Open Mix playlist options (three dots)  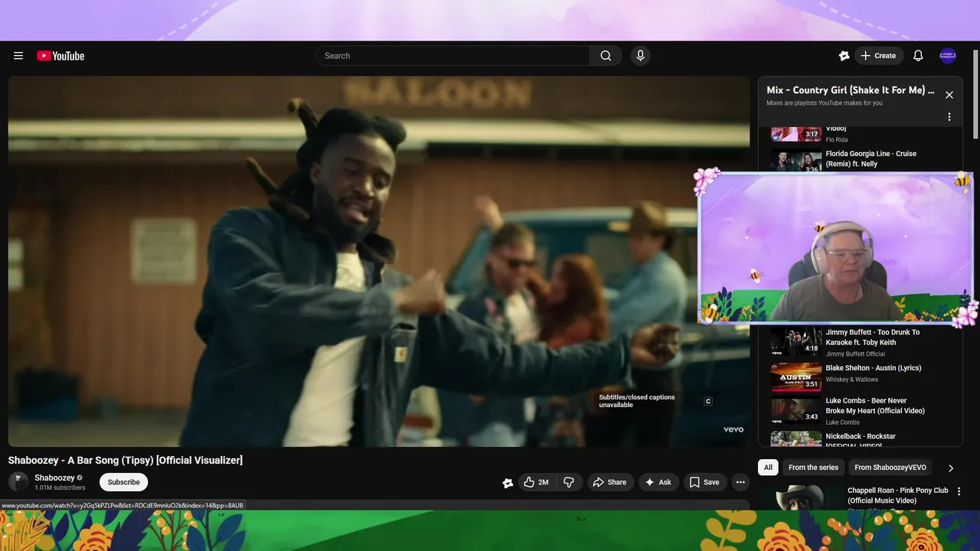(949, 117)
